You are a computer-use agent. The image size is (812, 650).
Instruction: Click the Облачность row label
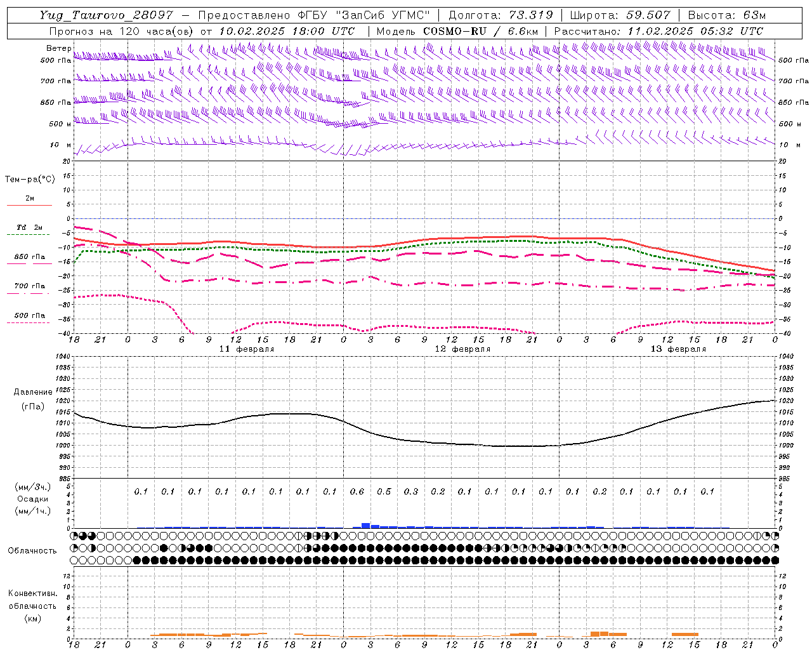coord(32,550)
